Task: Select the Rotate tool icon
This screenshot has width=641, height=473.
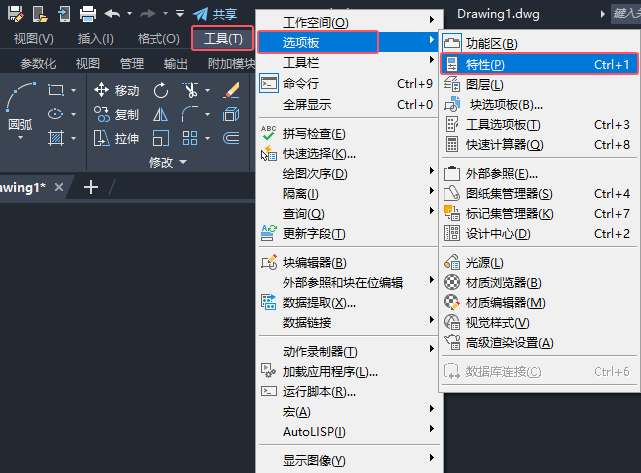Action: [x=161, y=90]
